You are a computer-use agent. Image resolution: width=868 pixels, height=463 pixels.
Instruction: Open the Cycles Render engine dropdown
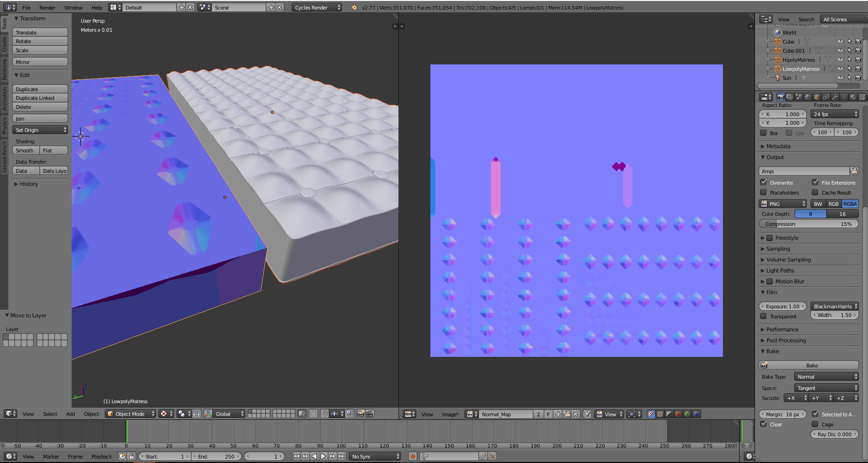coord(317,7)
